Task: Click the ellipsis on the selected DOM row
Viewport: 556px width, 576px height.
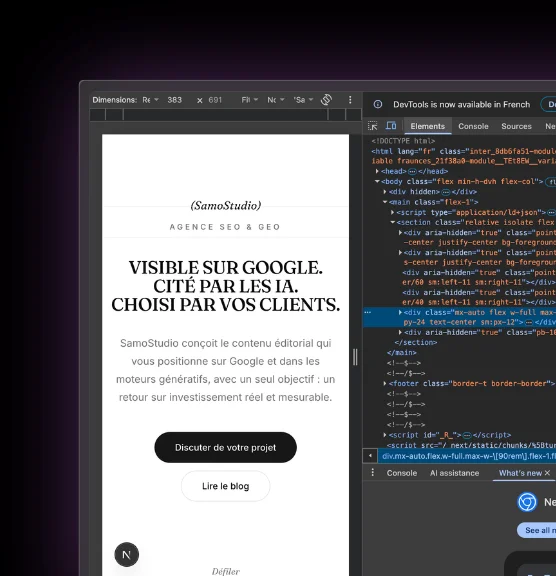Action: click(367, 312)
